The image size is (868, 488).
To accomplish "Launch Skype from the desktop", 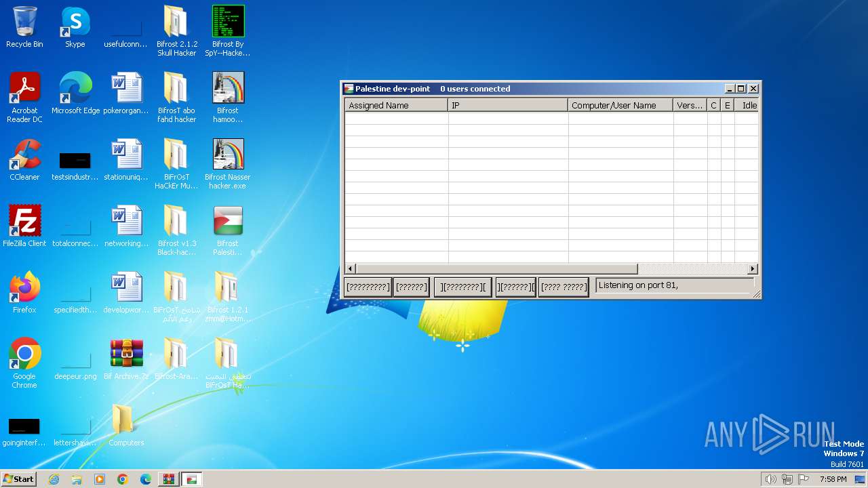I will click(75, 27).
